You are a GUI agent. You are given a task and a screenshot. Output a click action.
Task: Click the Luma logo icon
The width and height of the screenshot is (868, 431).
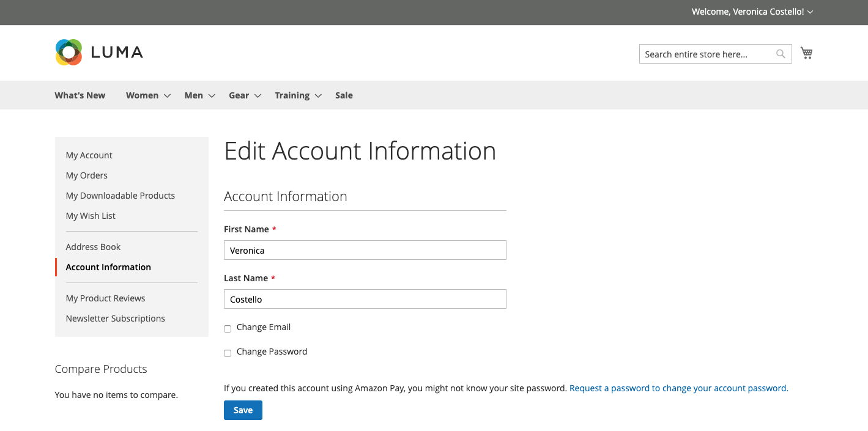pos(69,53)
